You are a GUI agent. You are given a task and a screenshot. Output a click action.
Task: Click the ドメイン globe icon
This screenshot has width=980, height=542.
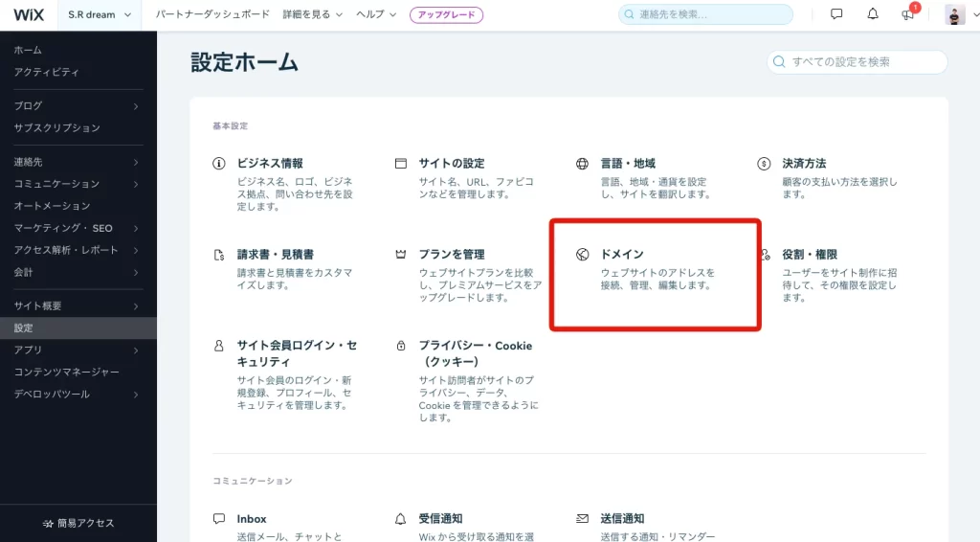click(x=582, y=255)
